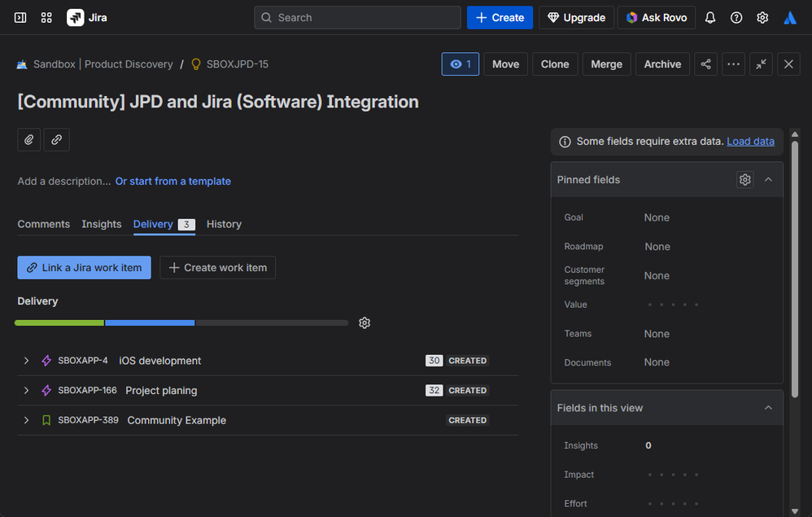Click the collapse view arrows icon
This screenshot has height=517, width=812.
[761, 64]
